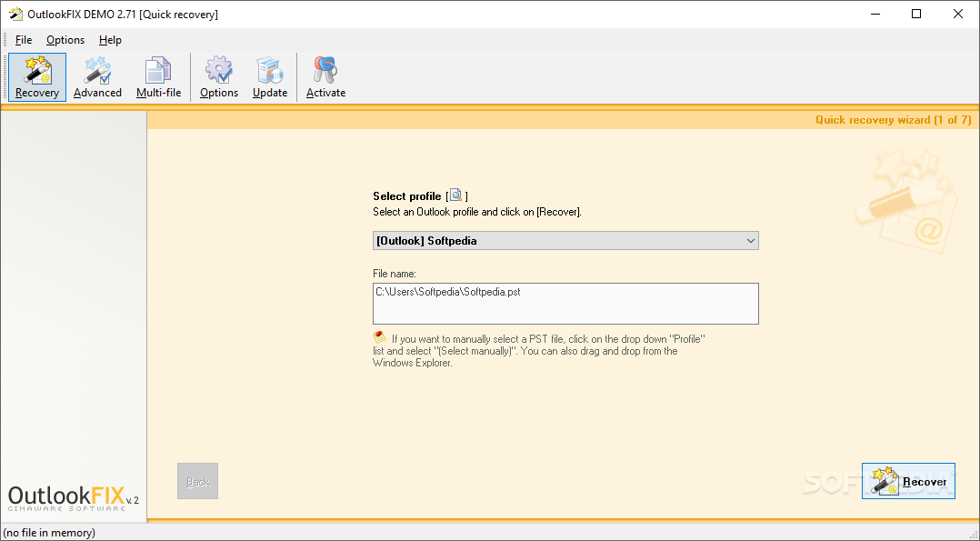This screenshot has width=980, height=541.
Task: Close the OutlookFIX window
Action: 957,14
